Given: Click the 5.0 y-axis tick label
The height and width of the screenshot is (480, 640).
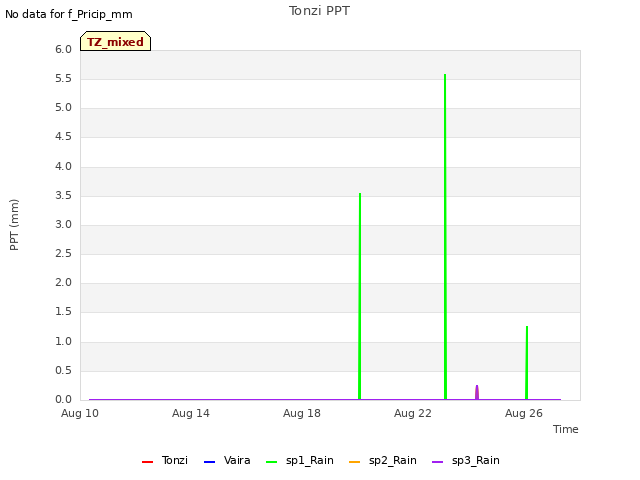Looking at the screenshot, I should tap(63, 108).
